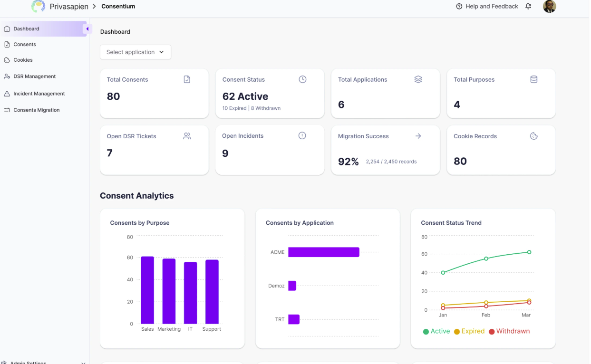
Task: Click the TRT bar in Consents by Application
Action: pyautogui.click(x=294, y=319)
